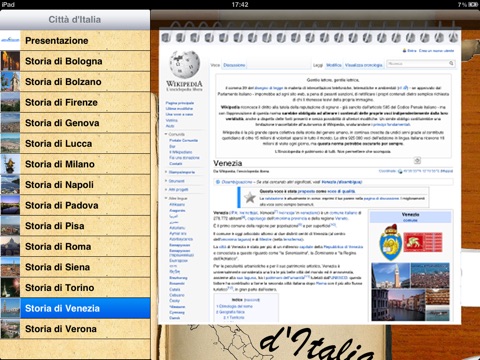480x360 pixels.
Task: Open Storia di Torino
Action: pos(75,288)
